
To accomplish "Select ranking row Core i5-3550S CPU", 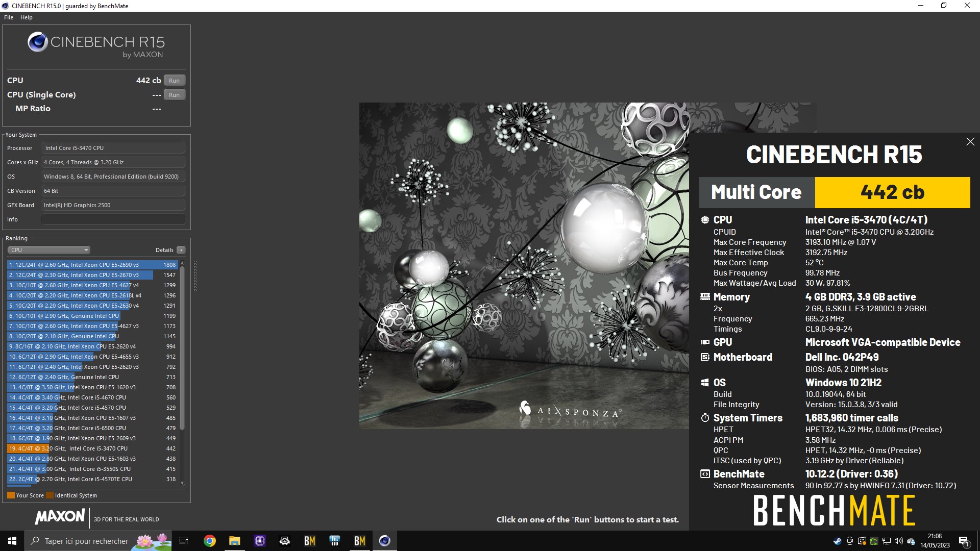I will coord(92,469).
